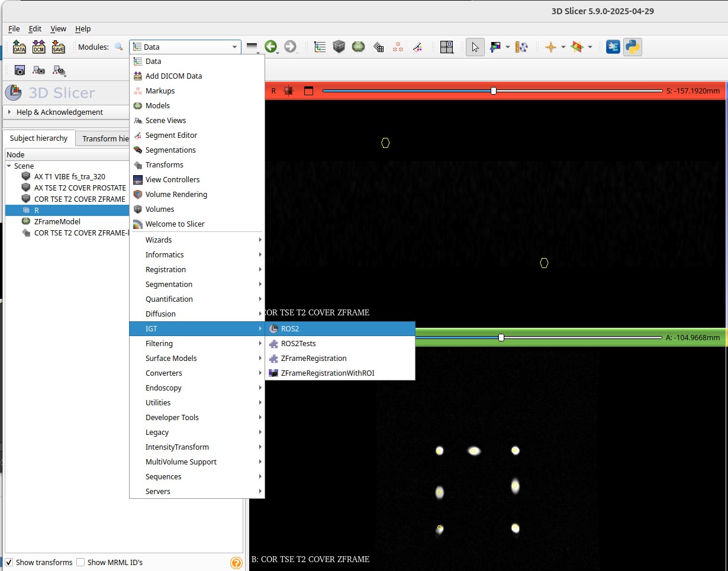Select Welcome to Slicer module entry
Image resolution: width=728 pixels, height=571 pixels.
pos(197,224)
